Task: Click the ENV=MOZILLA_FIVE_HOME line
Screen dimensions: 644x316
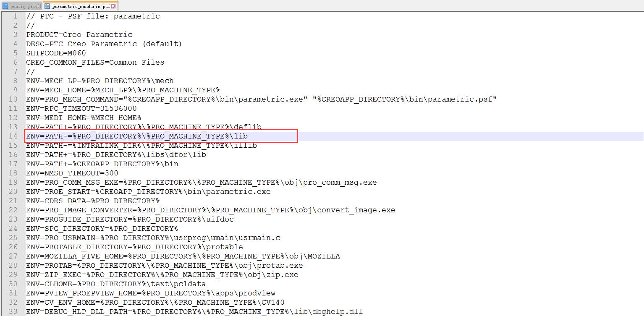Action: point(183,256)
